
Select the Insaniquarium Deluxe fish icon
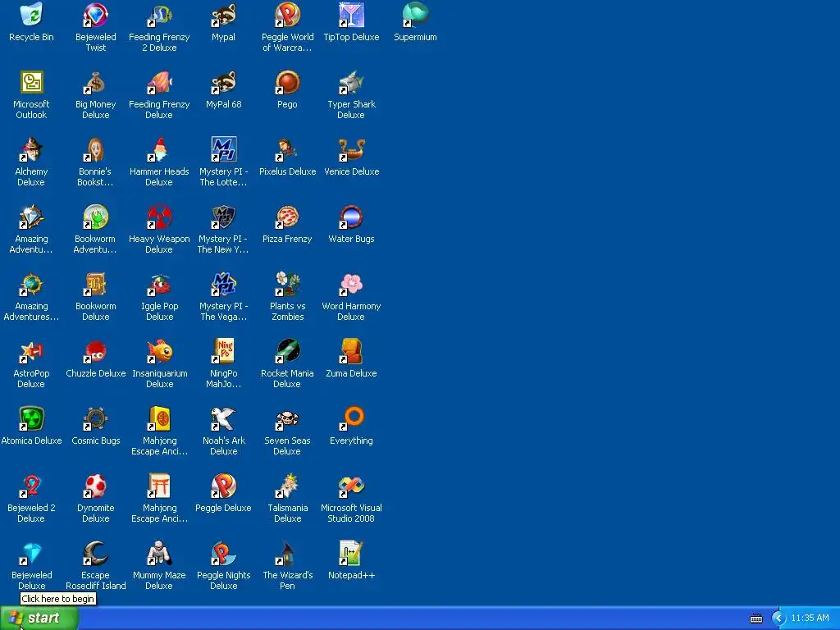159,351
